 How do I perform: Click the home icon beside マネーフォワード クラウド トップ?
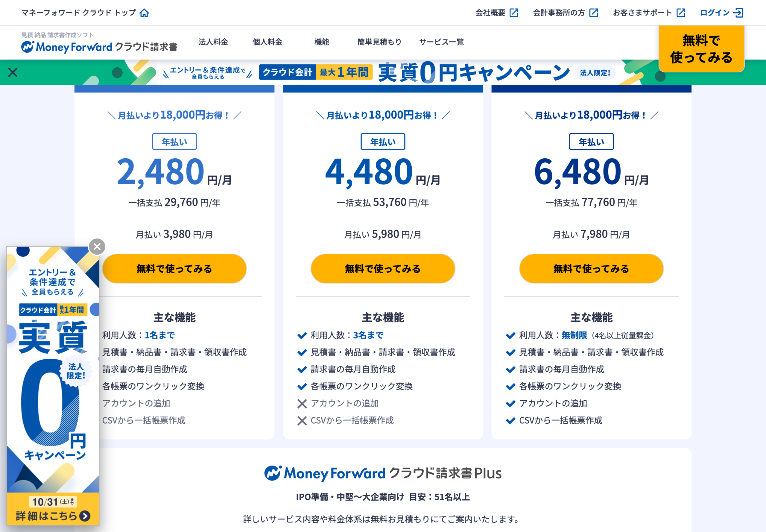tap(144, 13)
